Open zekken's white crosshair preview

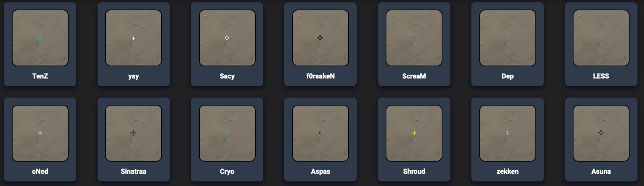[508, 133]
